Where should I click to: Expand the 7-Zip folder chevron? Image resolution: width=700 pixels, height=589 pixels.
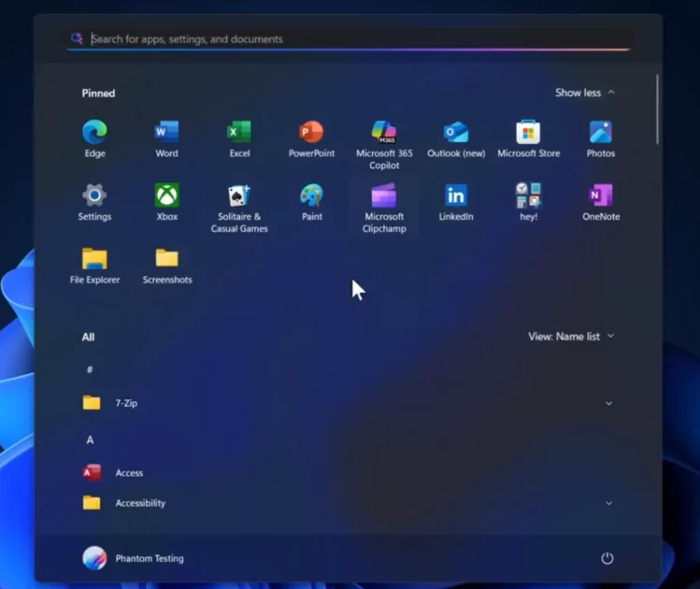(609, 403)
